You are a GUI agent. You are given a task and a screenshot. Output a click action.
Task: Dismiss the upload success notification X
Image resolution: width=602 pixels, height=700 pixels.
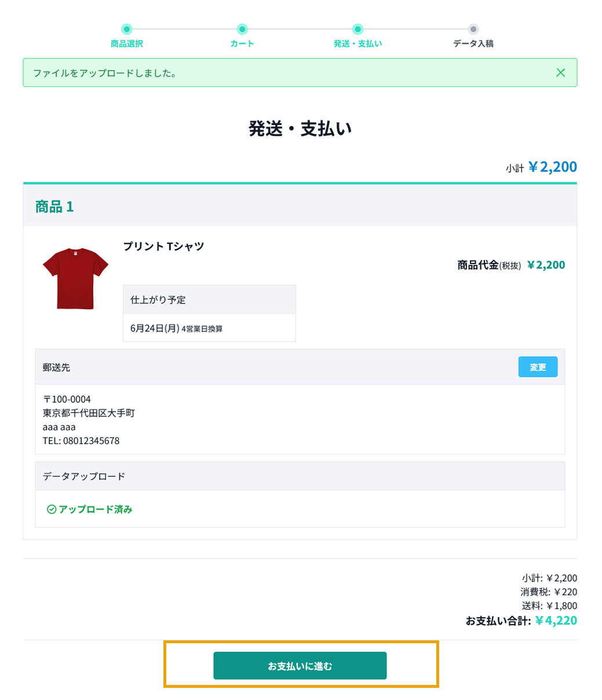560,72
